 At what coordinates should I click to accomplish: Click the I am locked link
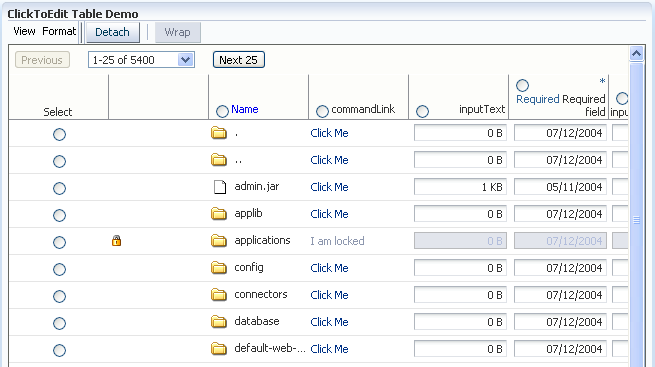[337, 241]
